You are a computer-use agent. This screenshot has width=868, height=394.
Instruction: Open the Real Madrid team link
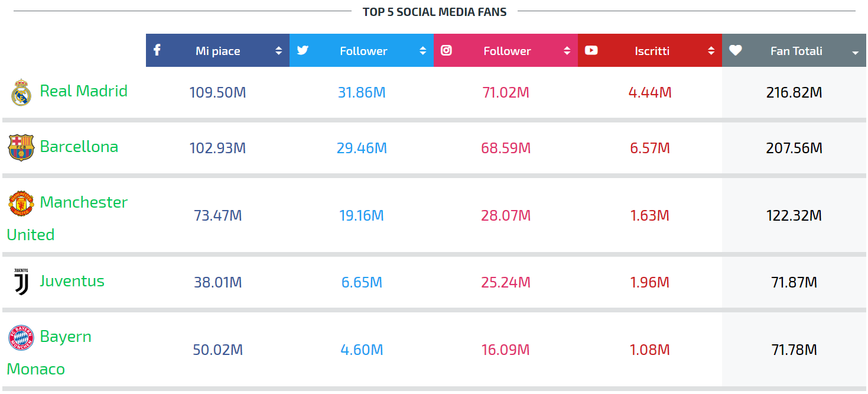coord(83,91)
